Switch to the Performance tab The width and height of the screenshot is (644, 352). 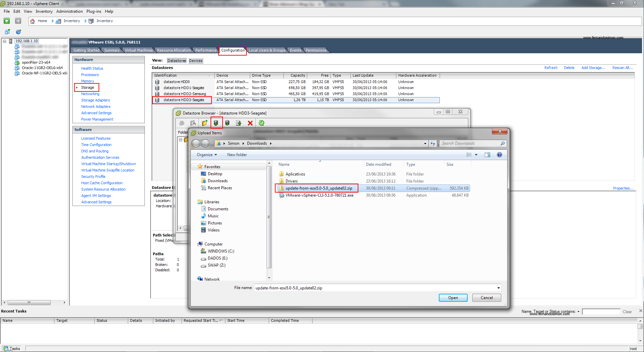point(206,50)
